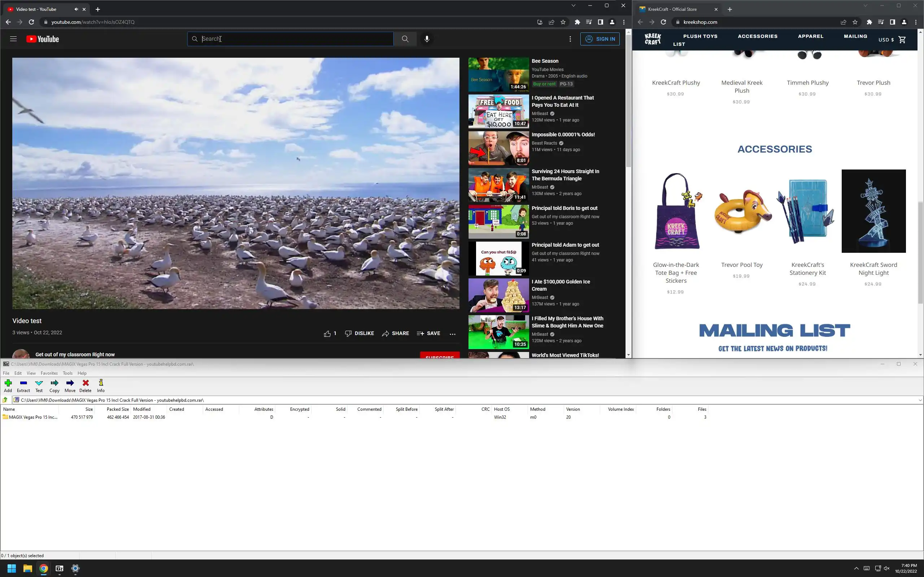Click the YouTube SIGN IN button
This screenshot has height=577, width=924.
(600, 39)
